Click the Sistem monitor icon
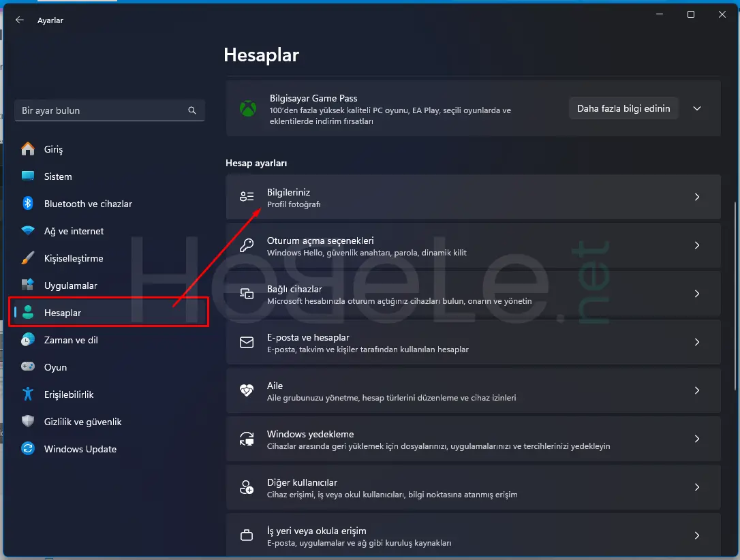Image resolution: width=740 pixels, height=560 pixels. coord(28,176)
